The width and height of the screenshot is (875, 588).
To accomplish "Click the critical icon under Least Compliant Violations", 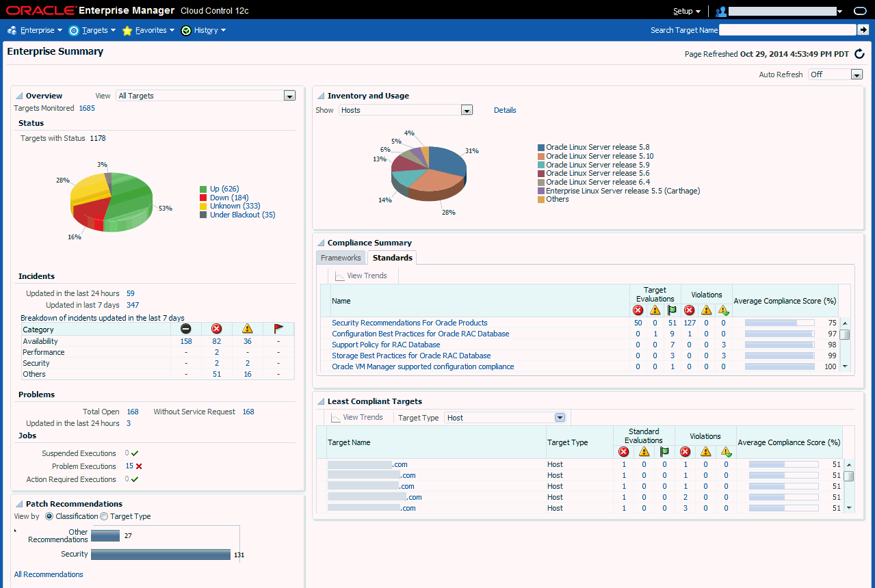I will pyautogui.click(x=685, y=452).
